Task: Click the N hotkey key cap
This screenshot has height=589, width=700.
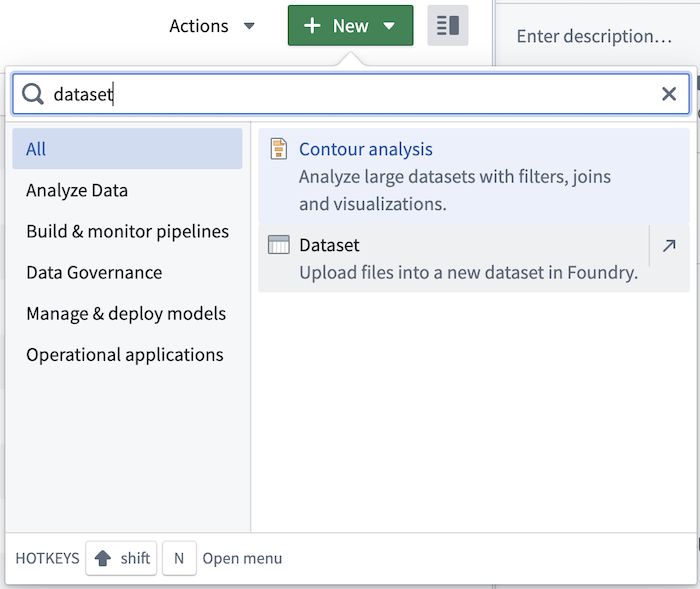Action: (x=179, y=558)
